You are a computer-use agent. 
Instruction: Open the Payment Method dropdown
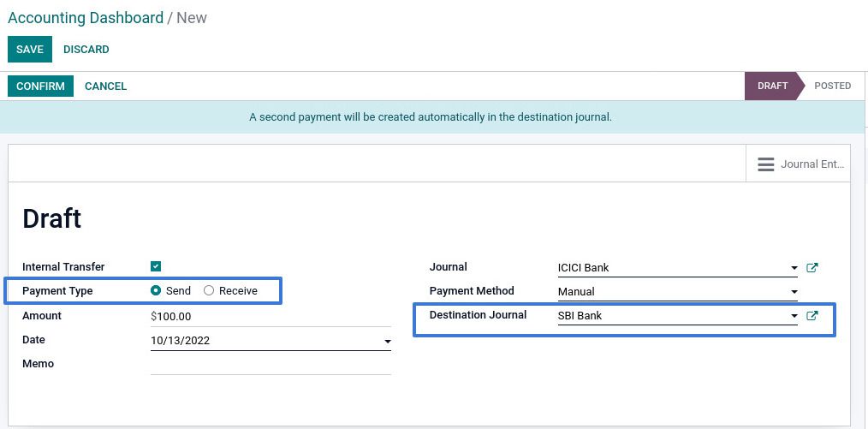(794, 293)
